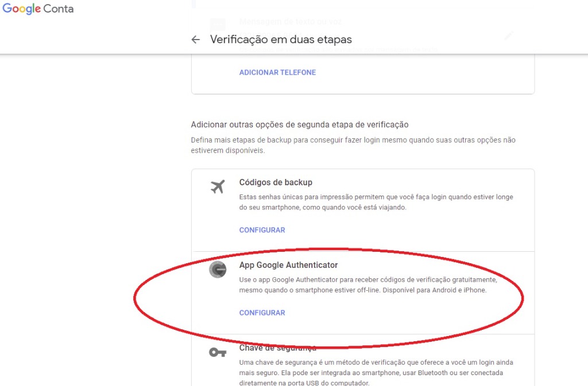
Task: Click the Google logo in the header
Action: click(22, 9)
